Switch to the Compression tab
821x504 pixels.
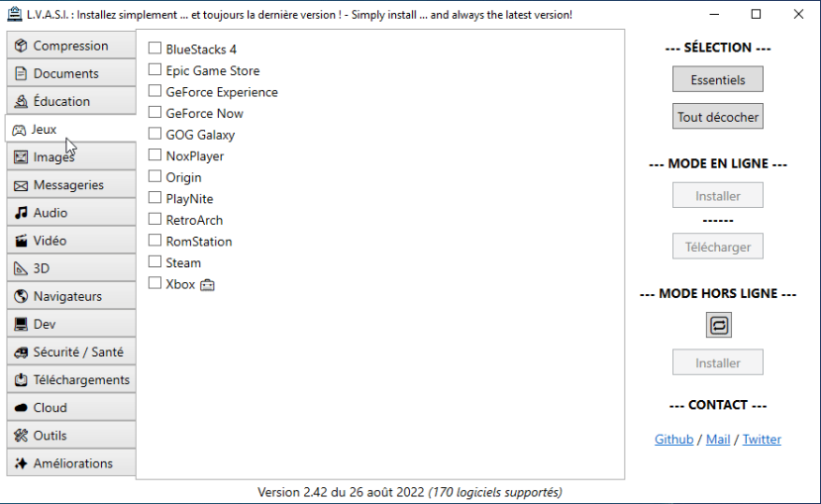pos(71,46)
